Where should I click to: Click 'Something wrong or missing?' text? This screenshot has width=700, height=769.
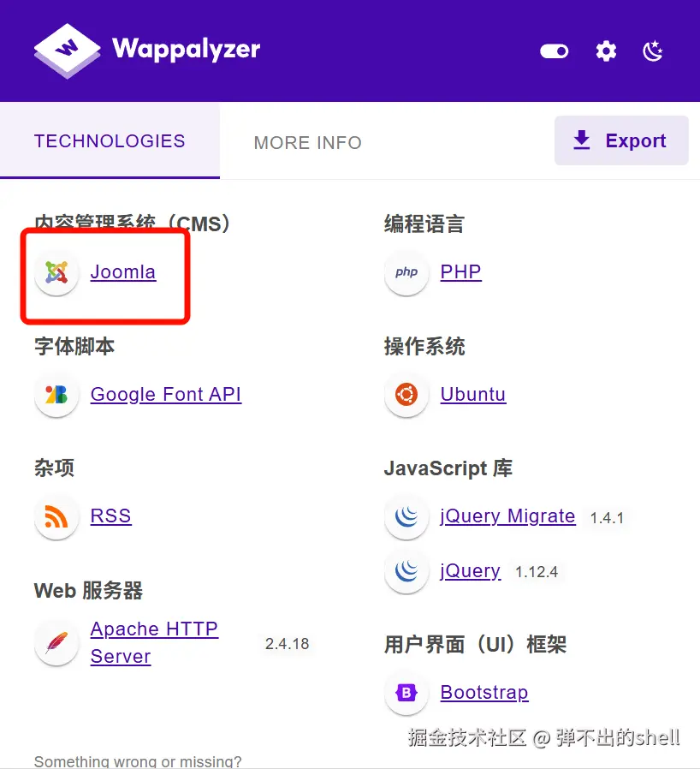[x=138, y=761]
